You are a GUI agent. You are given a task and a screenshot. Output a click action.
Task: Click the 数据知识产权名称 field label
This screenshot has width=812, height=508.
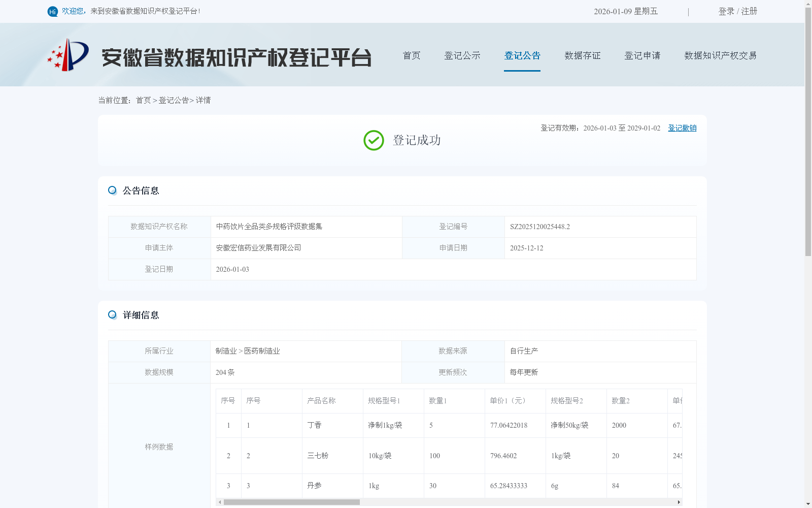point(159,227)
